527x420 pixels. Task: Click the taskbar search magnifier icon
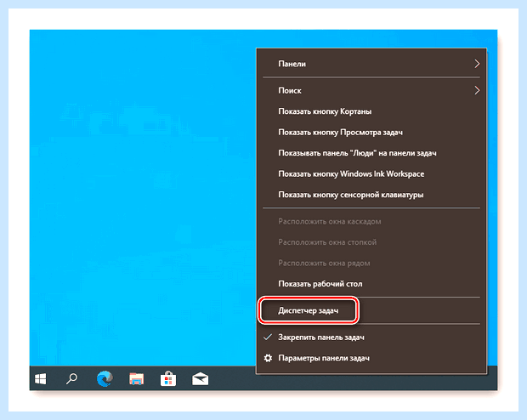coord(71,378)
